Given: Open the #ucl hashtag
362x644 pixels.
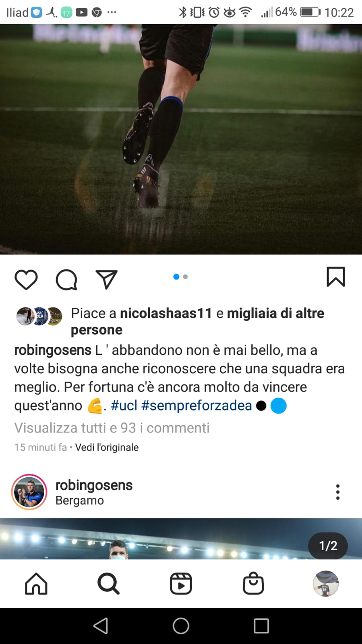Looking at the screenshot, I should pos(124,406).
